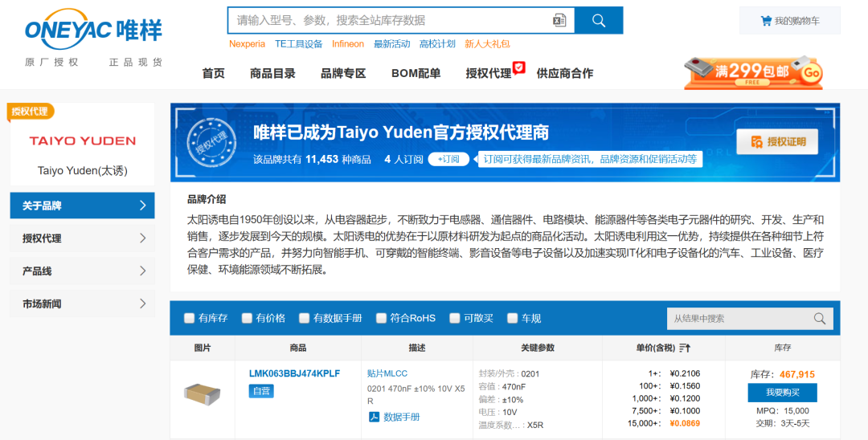
Task: Click the capacitor product thumbnail
Action: 202,393
